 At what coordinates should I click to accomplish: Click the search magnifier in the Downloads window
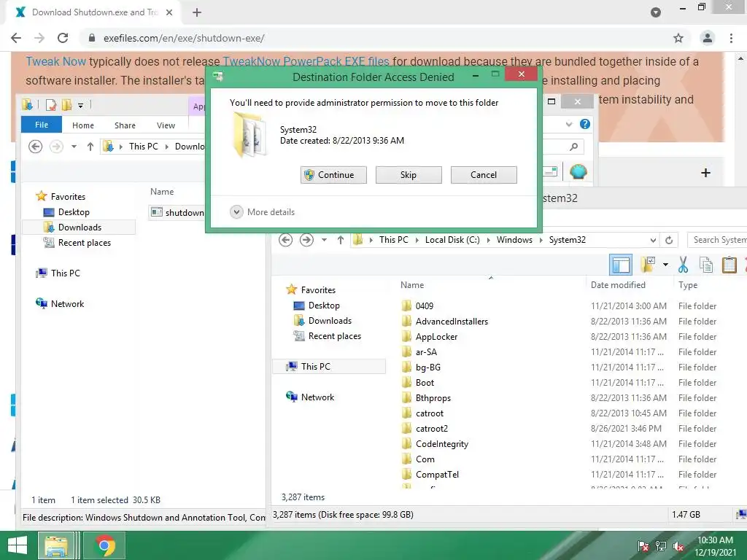click(x=573, y=147)
